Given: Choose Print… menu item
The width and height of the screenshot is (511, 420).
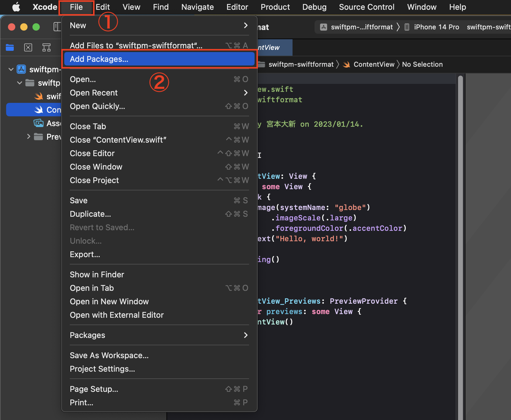Looking at the screenshot, I should point(159,403).
